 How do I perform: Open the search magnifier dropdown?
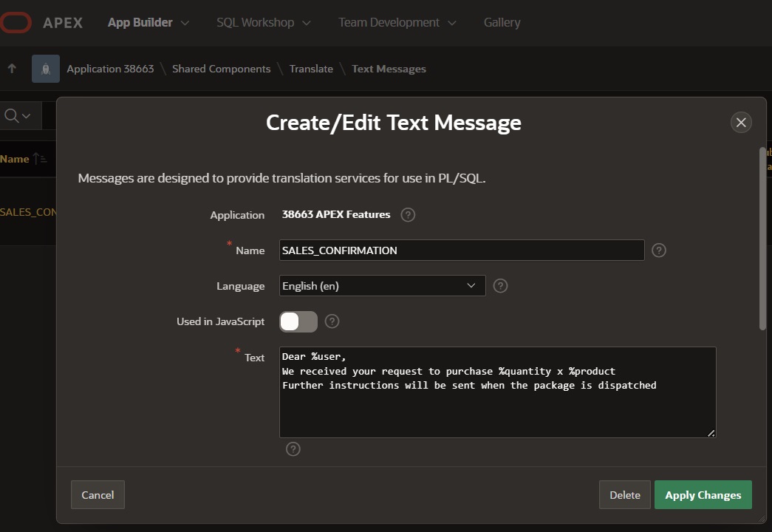click(18, 116)
